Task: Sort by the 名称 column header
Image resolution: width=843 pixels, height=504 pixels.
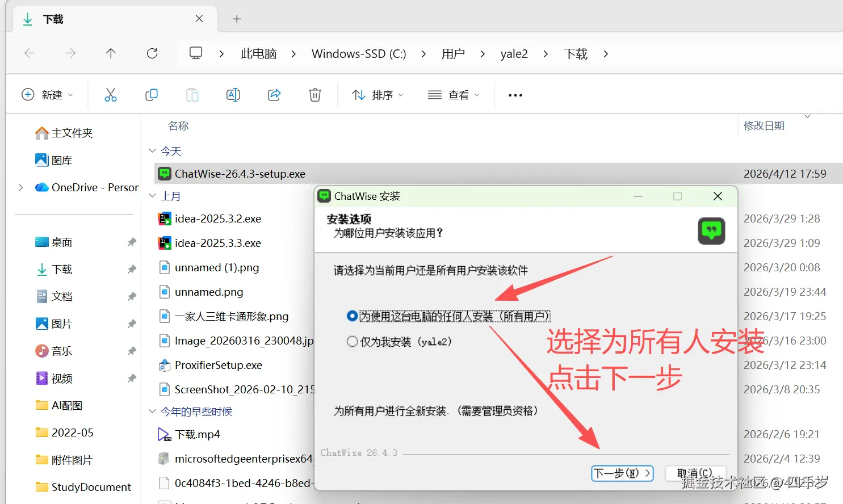Action: 178,125
